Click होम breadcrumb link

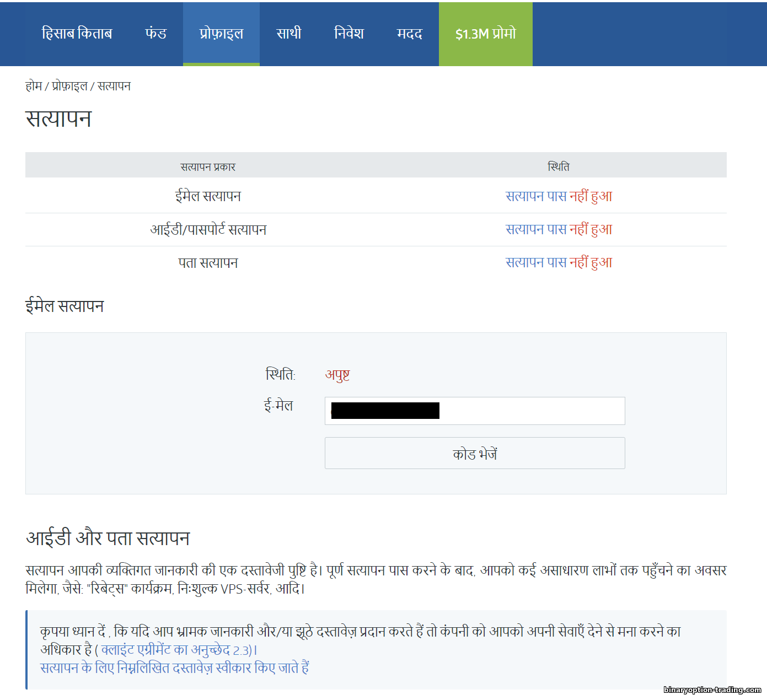point(34,86)
